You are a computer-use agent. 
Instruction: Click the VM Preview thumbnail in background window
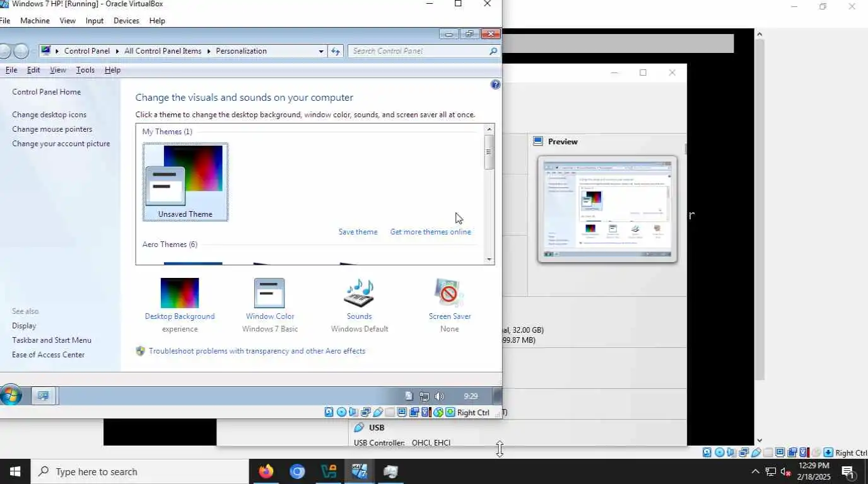pyautogui.click(x=607, y=209)
